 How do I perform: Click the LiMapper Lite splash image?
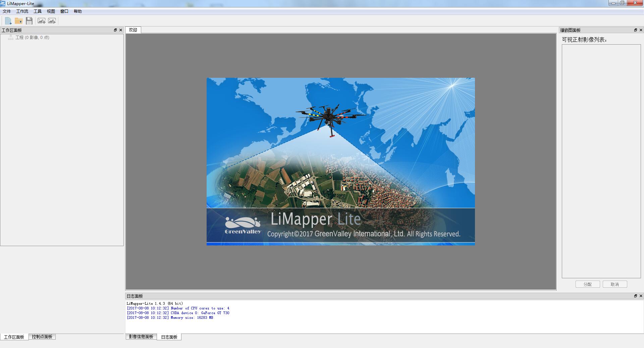coord(341,162)
